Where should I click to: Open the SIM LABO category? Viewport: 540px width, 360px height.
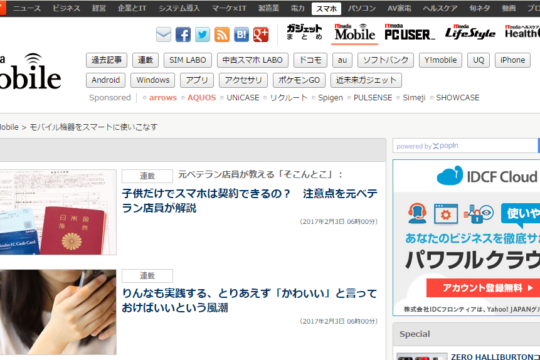(188, 60)
